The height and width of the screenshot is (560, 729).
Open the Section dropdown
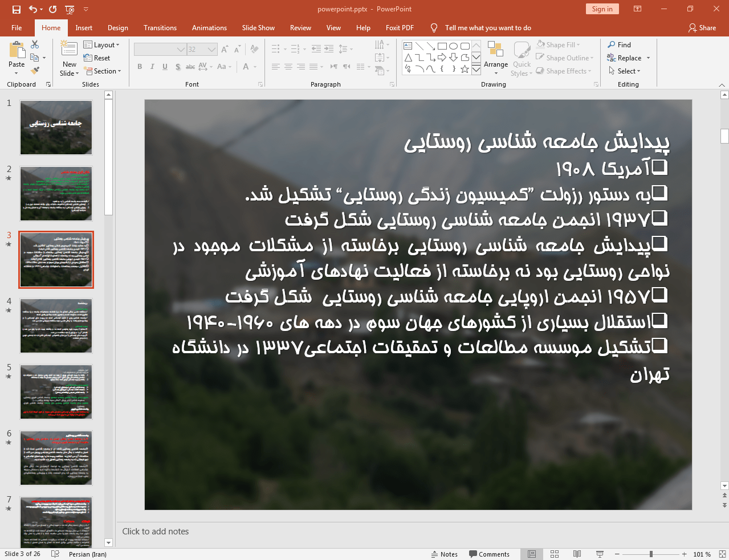(103, 71)
